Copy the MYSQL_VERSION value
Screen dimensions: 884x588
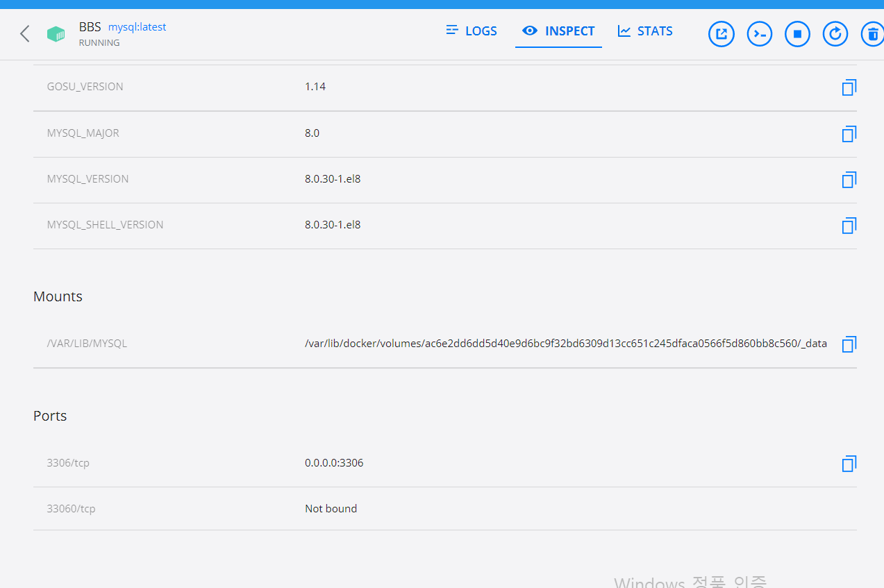[849, 180]
